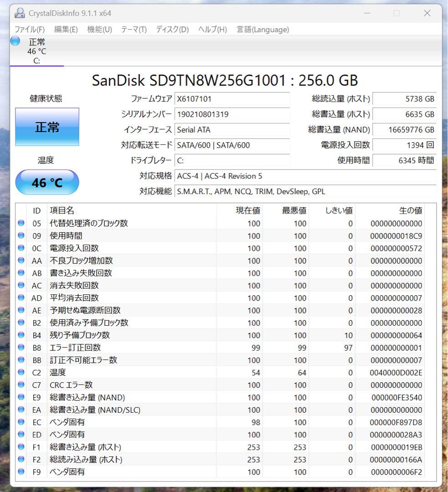Open the ディスク(D) menu

click(x=168, y=29)
